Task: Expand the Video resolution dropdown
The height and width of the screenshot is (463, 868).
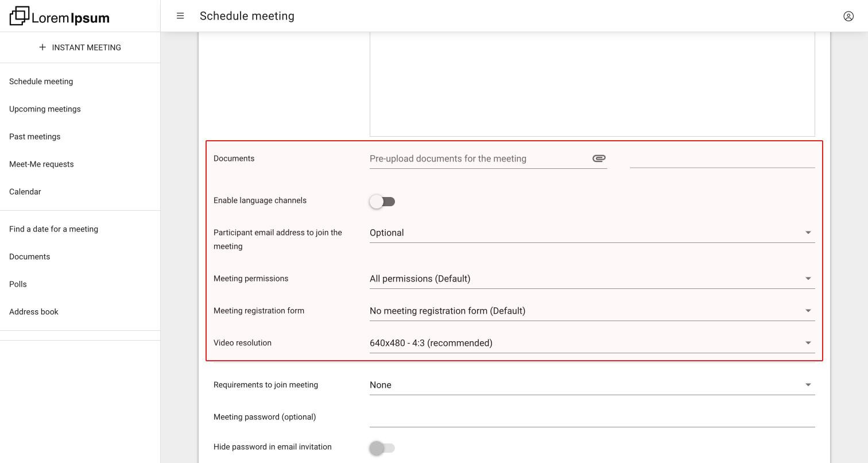Action: [x=592, y=343]
